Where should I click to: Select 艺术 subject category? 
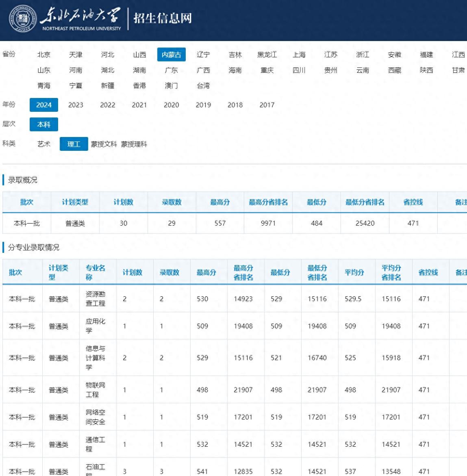(x=44, y=144)
